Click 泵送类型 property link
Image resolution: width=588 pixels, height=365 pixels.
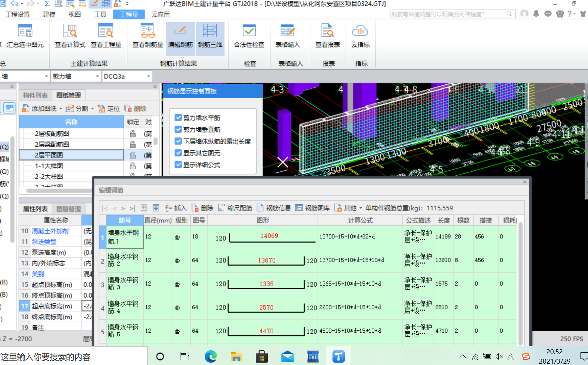pos(44,242)
